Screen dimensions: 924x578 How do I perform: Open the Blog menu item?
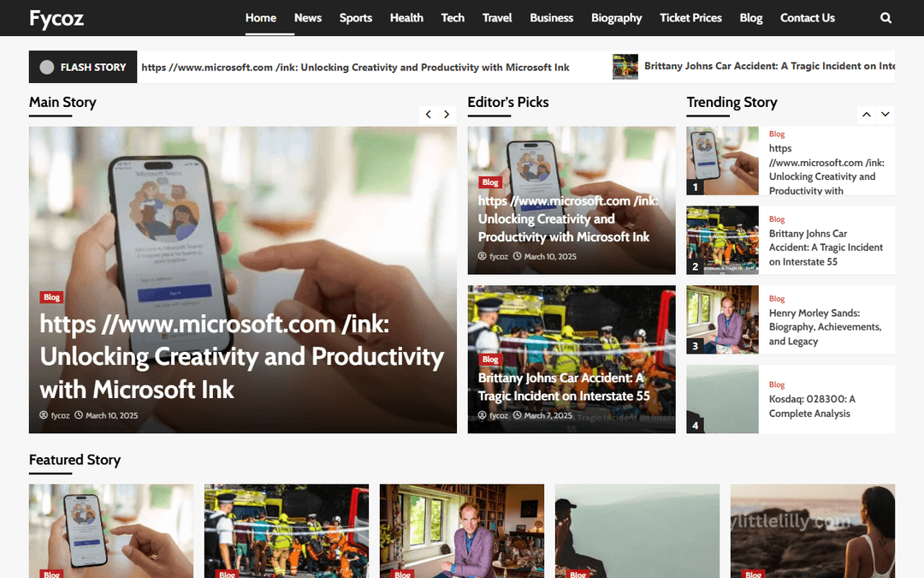(x=751, y=18)
